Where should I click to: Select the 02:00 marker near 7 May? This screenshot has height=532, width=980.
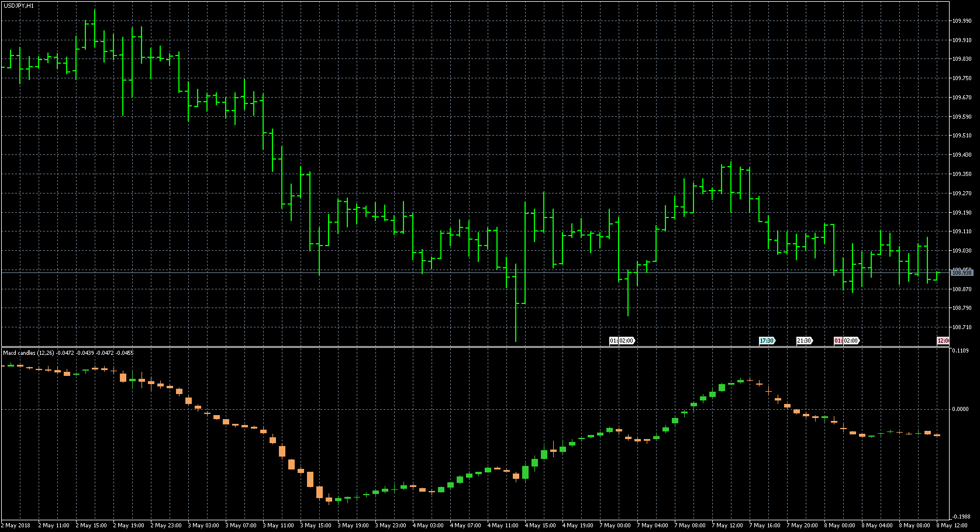(x=627, y=340)
